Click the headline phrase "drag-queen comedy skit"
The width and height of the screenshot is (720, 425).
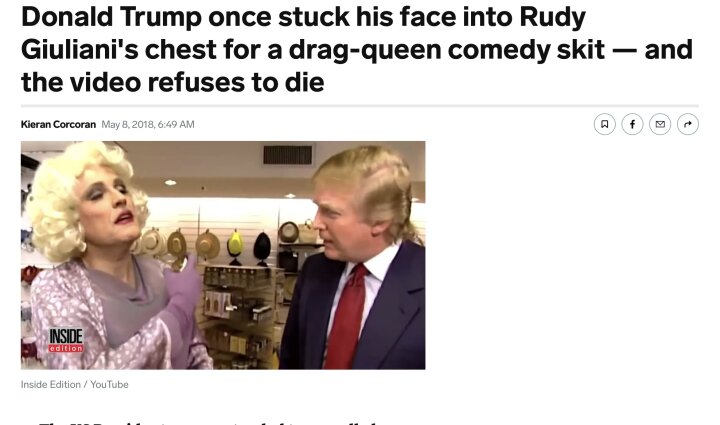[x=446, y=50]
